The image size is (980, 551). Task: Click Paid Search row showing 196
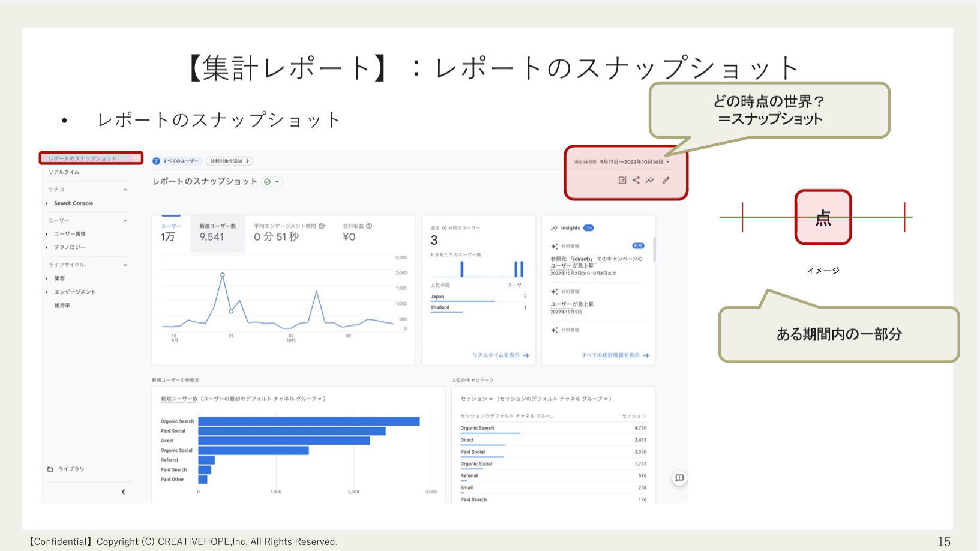pos(553,499)
